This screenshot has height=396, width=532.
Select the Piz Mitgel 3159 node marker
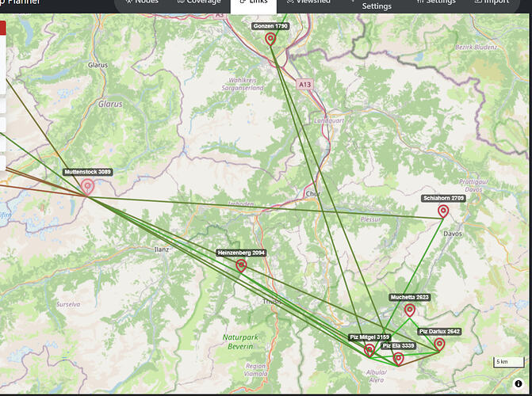369,350
